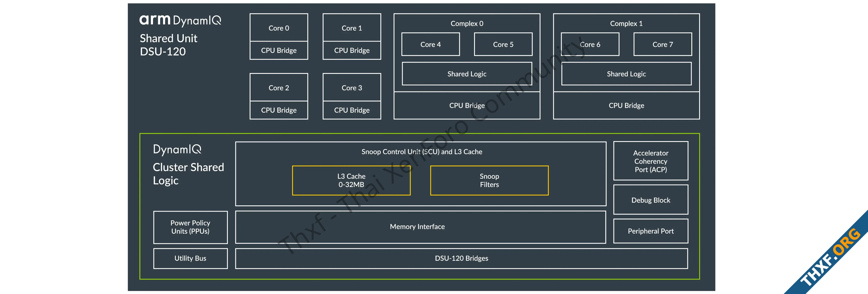Click 'Snoop Control Unit (SCU) and L3 Cache' label
The height and width of the screenshot is (294, 868).
tap(422, 152)
